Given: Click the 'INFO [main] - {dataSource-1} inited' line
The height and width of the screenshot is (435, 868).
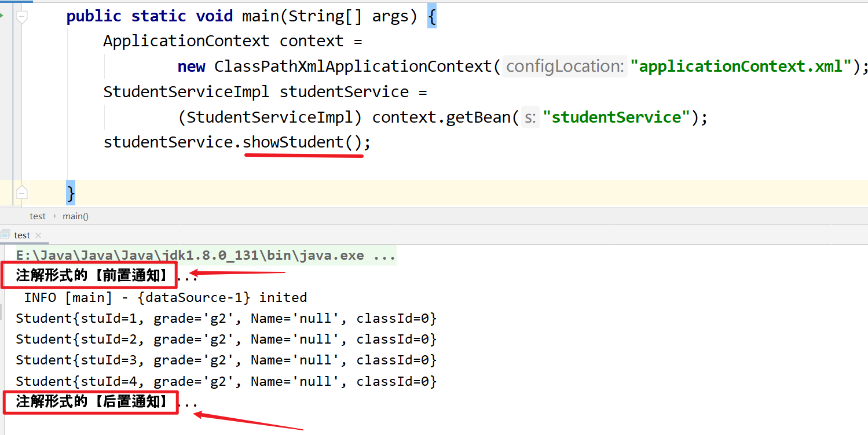Looking at the screenshot, I should 165,297.
